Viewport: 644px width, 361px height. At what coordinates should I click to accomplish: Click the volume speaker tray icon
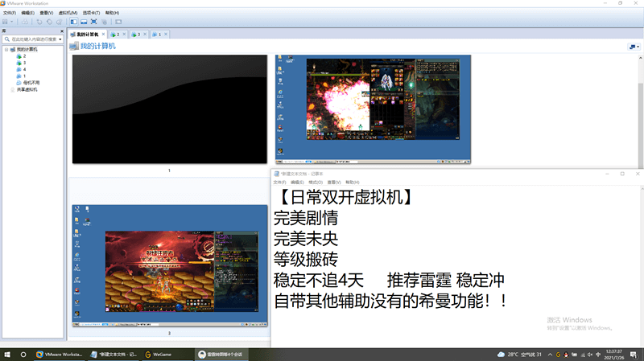(590, 355)
